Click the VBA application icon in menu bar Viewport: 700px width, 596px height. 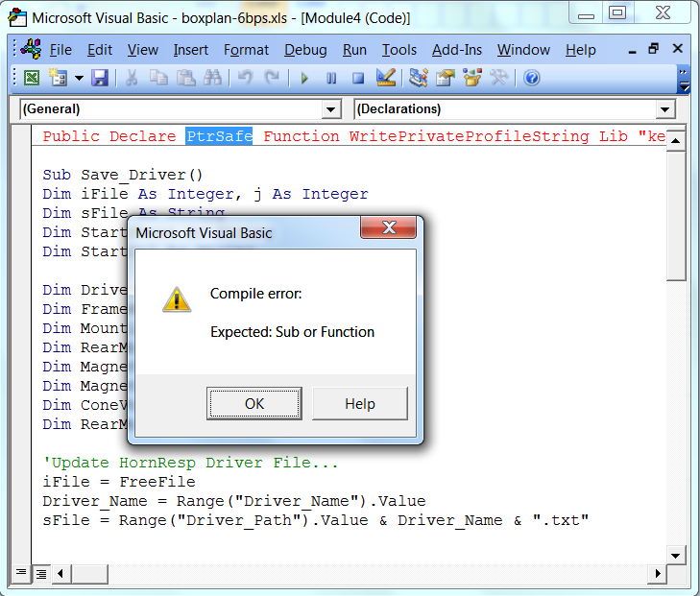pyautogui.click(x=32, y=49)
